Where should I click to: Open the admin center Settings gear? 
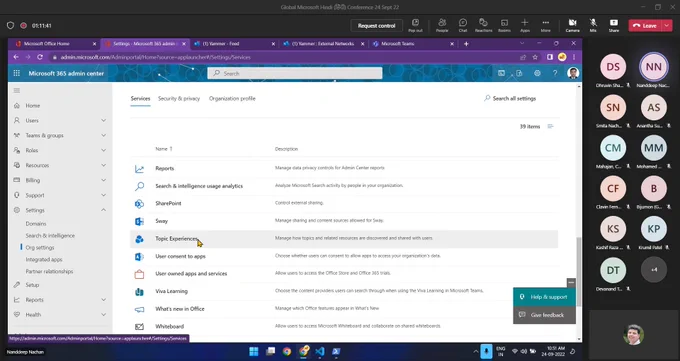pos(537,73)
